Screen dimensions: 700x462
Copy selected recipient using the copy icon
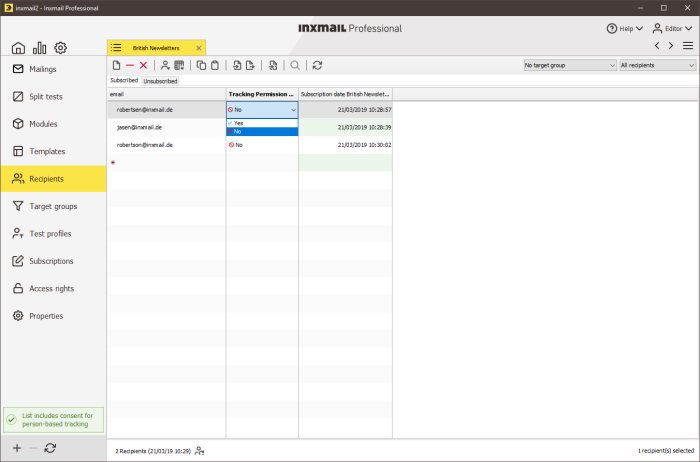click(201, 66)
